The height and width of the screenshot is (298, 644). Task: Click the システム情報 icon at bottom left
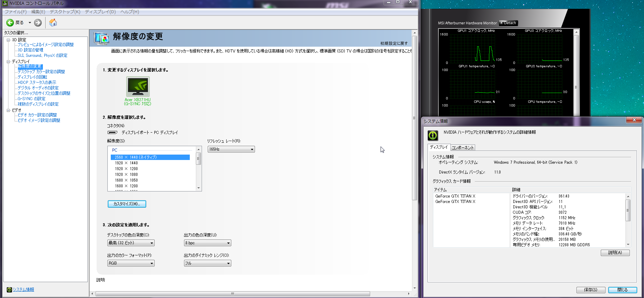coord(9,290)
